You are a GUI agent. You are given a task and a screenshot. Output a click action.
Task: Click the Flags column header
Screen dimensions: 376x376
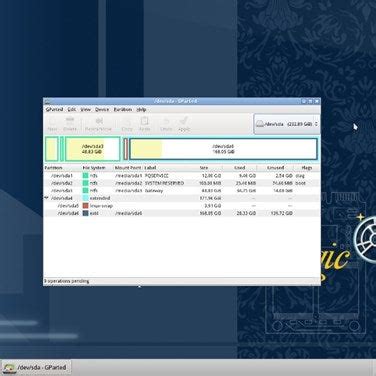click(x=307, y=168)
